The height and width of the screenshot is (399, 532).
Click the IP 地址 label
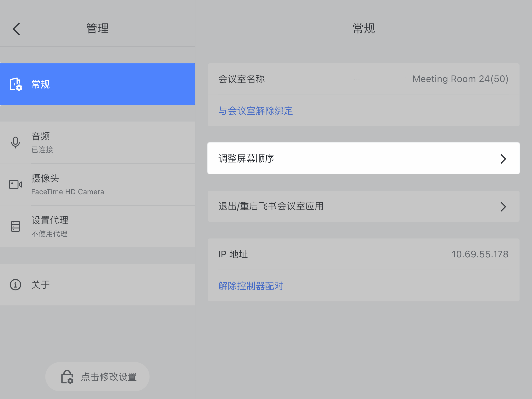coord(233,254)
